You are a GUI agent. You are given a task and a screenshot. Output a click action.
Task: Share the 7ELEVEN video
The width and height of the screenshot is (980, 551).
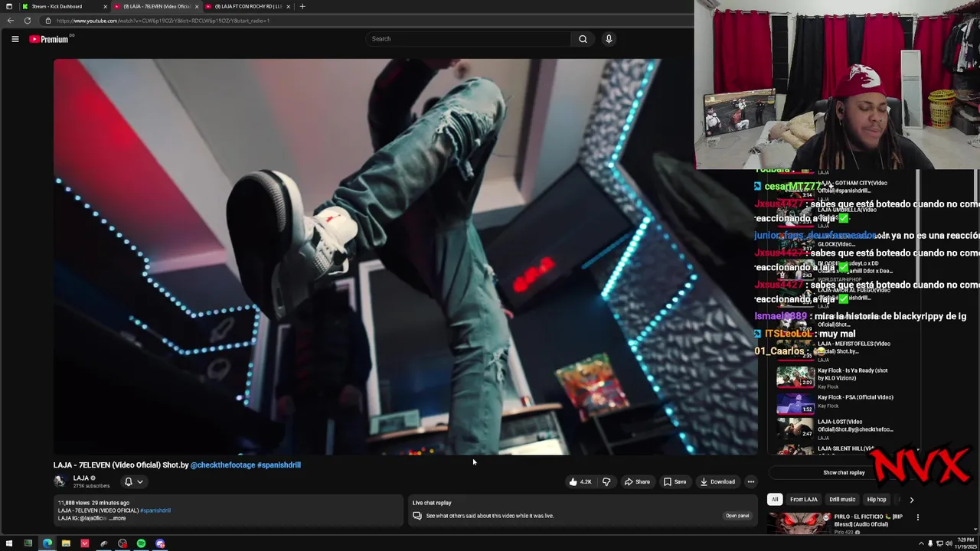point(637,482)
